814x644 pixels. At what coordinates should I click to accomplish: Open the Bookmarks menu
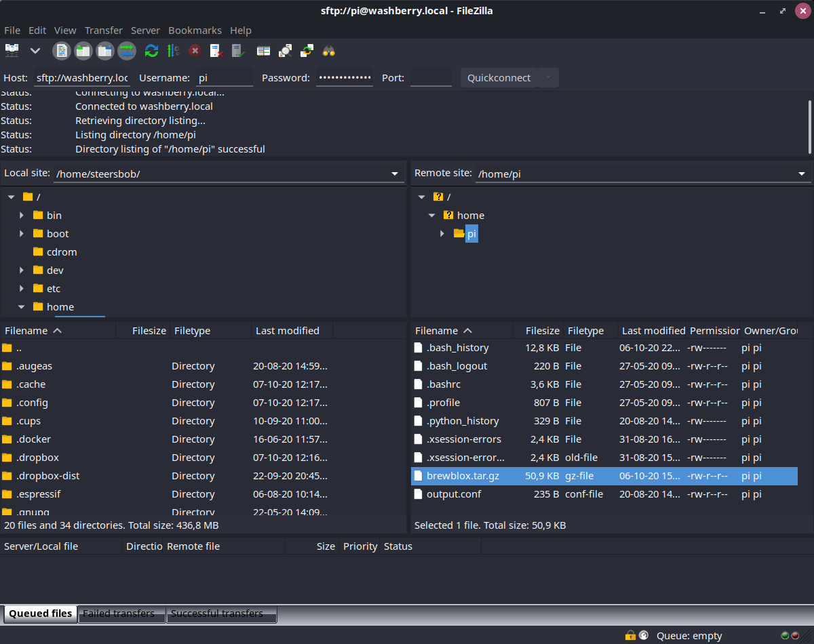click(x=195, y=30)
